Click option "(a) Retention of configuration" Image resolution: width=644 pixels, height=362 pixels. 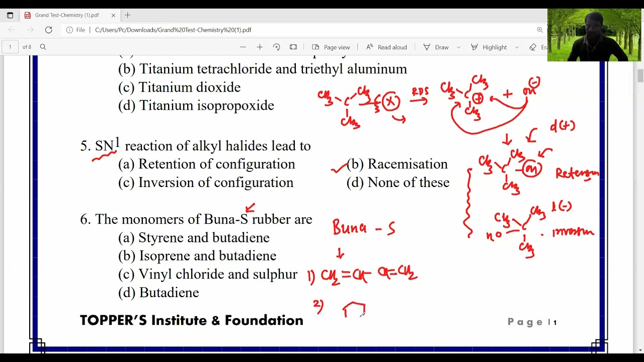[x=206, y=164]
